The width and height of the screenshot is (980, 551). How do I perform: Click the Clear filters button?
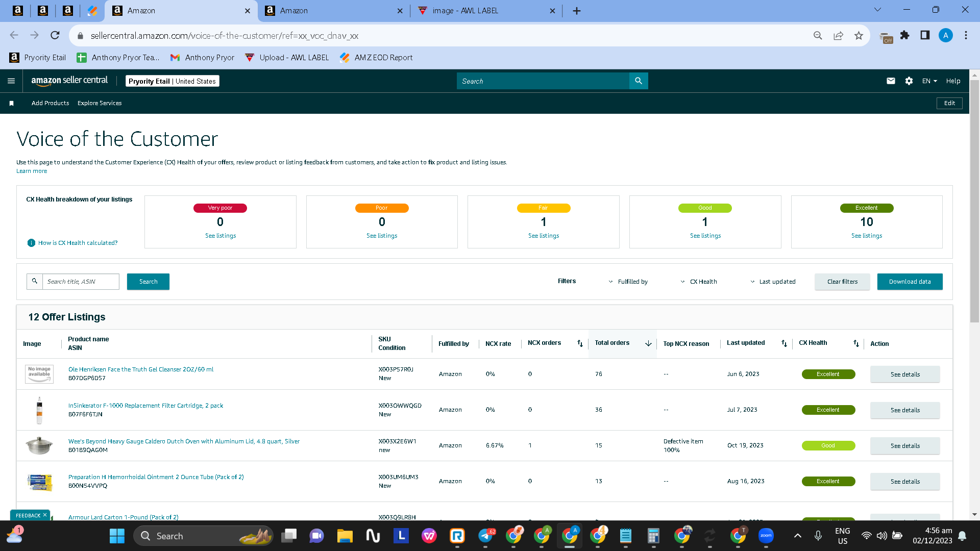click(x=842, y=282)
